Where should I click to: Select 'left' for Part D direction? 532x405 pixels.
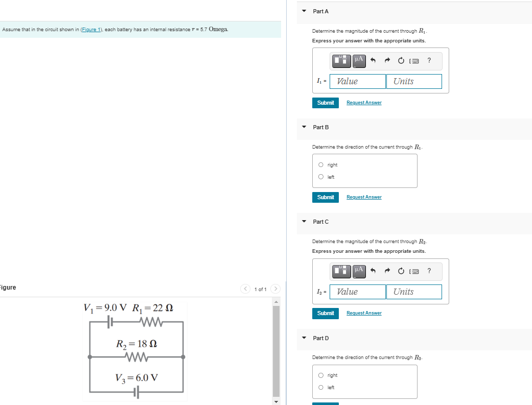[321, 387]
